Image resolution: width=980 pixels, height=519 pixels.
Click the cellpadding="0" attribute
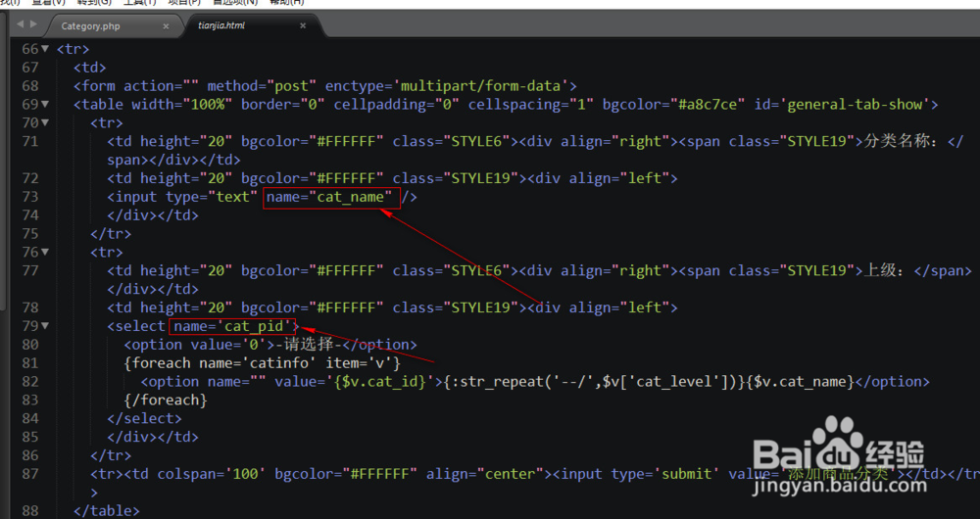coord(396,105)
